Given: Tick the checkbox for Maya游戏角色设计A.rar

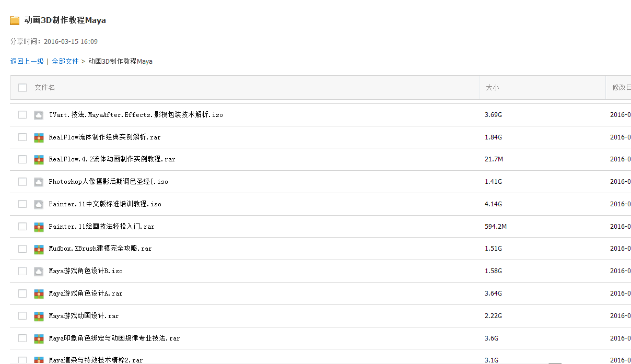Looking at the screenshot, I should (22, 293).
